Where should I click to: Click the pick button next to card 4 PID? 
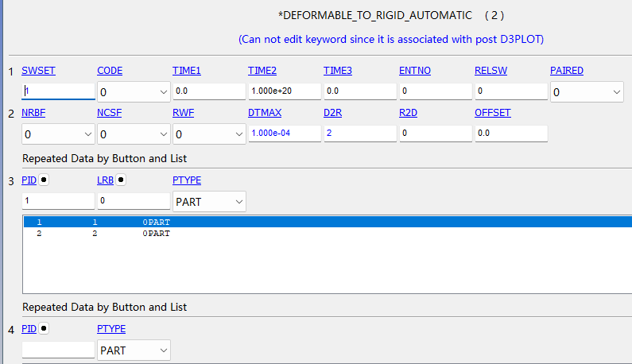click(44, 328)
